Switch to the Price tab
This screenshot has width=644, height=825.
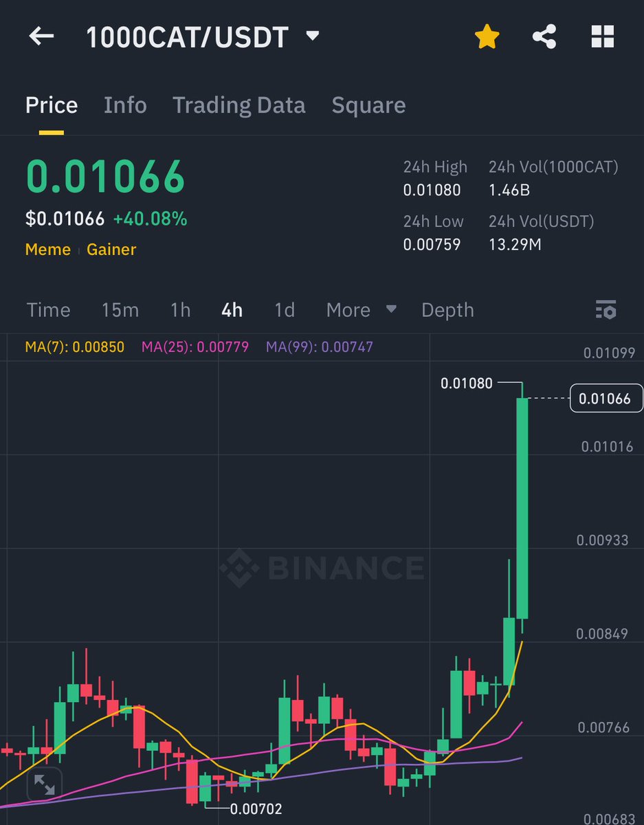pyautogui.click(x=52, y=105)
